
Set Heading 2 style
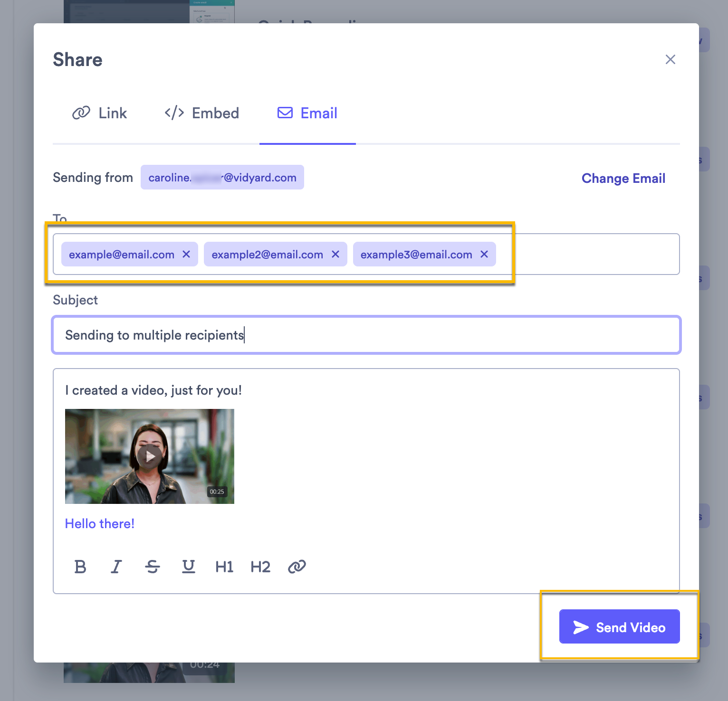pyautogui.click(x=260, y=567)
